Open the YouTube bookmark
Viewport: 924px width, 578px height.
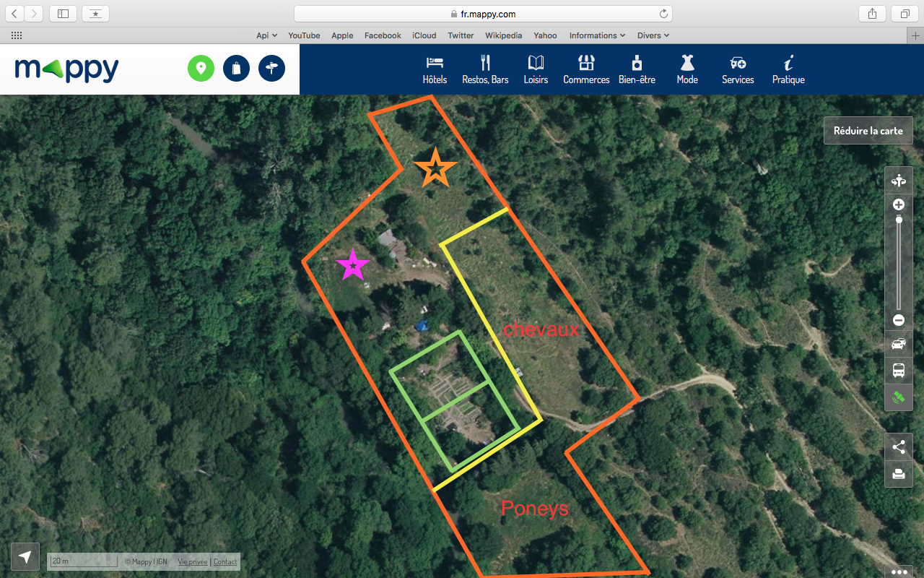pos(304,35)
